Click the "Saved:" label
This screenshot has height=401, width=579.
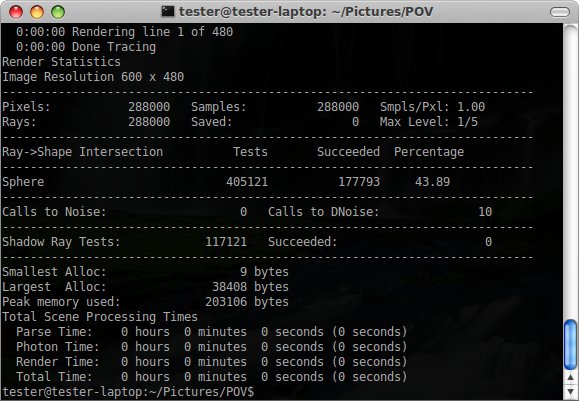click(212, 122)
